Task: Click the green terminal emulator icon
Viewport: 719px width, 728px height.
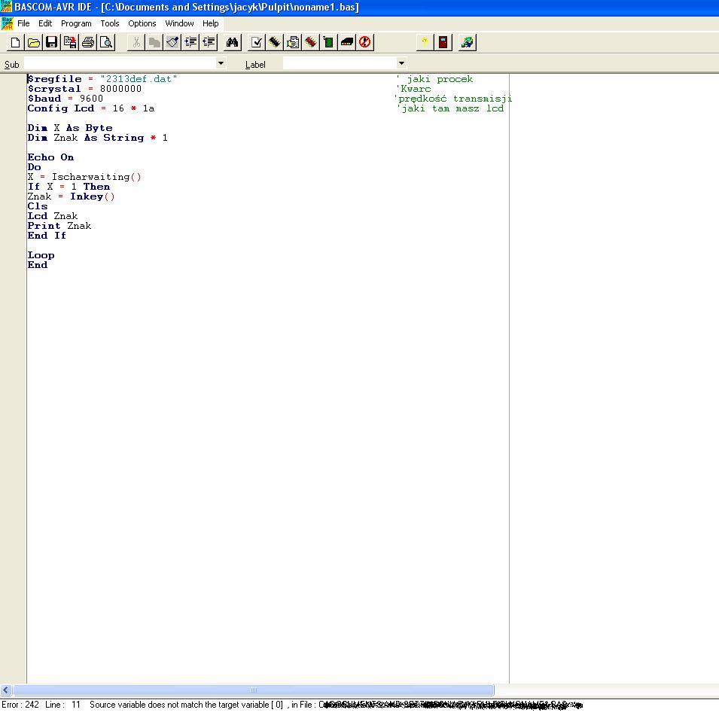Action: pos(329,43)
